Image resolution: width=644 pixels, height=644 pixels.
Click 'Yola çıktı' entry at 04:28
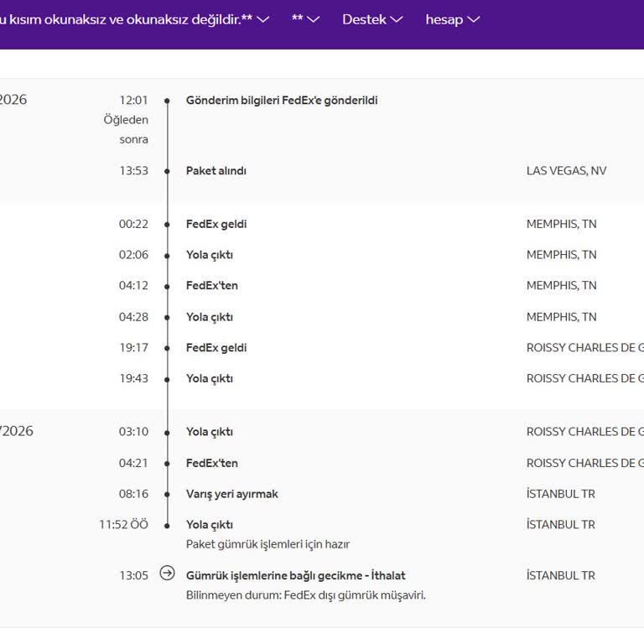(210, 317)
